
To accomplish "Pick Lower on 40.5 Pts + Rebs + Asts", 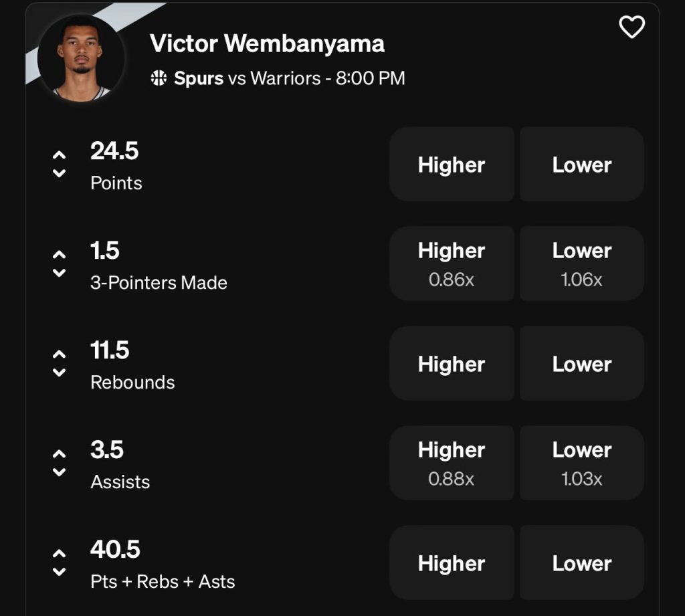I will tap(581, 562).
